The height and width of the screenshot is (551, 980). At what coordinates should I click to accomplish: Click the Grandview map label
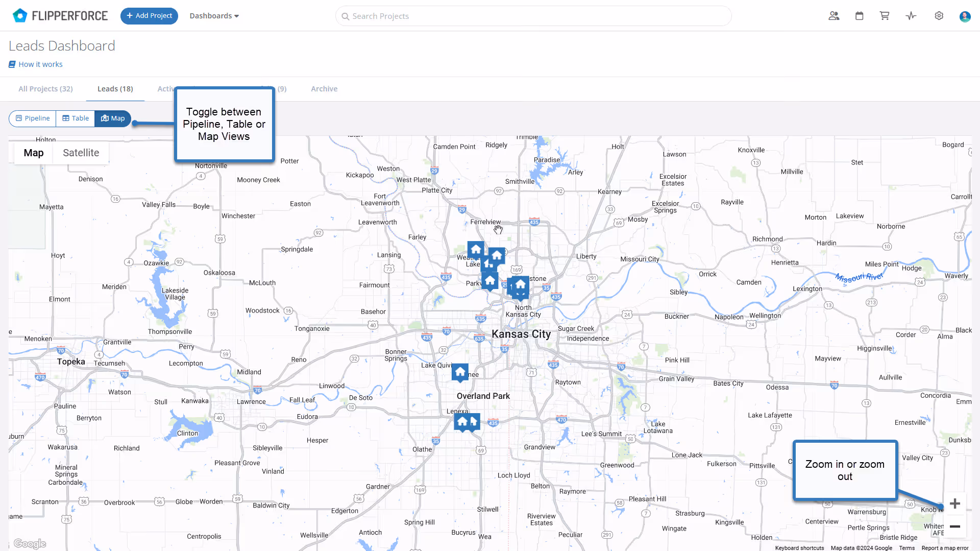pyautogui.click(x=540, y=447)
